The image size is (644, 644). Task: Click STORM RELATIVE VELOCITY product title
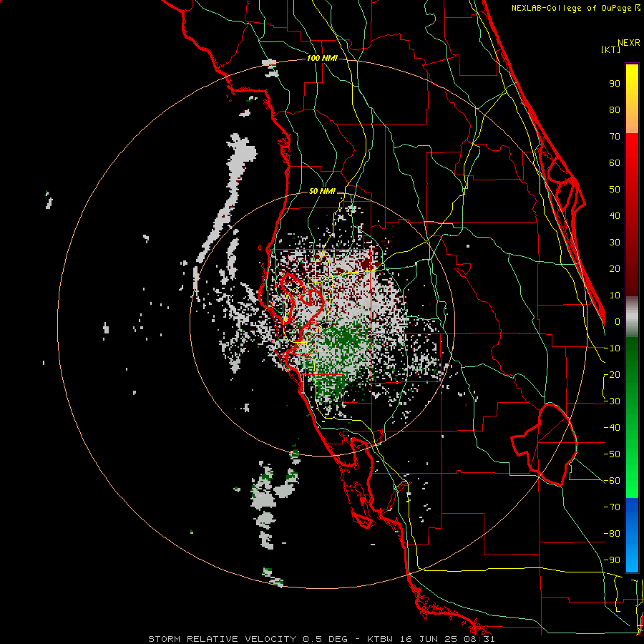(222, 639)
